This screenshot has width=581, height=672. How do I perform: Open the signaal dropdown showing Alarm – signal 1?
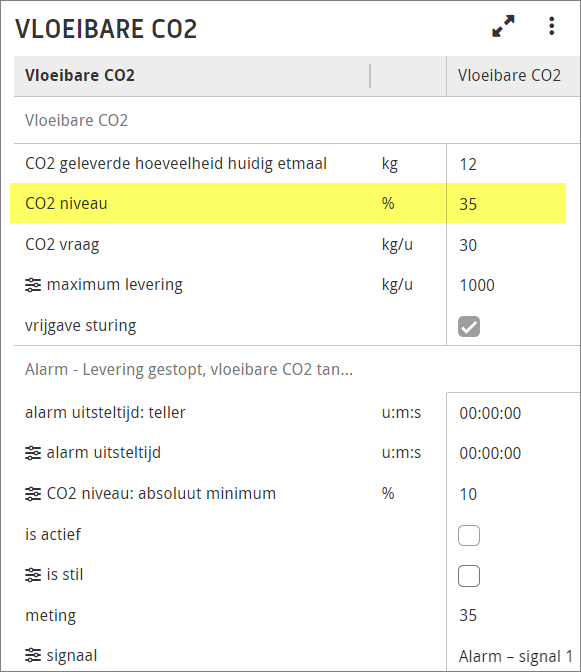click(x=515, y=656)
